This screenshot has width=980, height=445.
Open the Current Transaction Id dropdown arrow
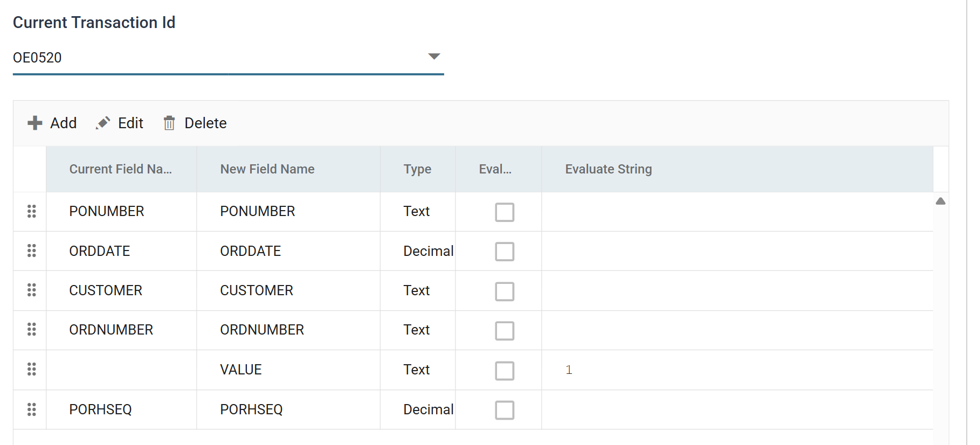(434, 57)
